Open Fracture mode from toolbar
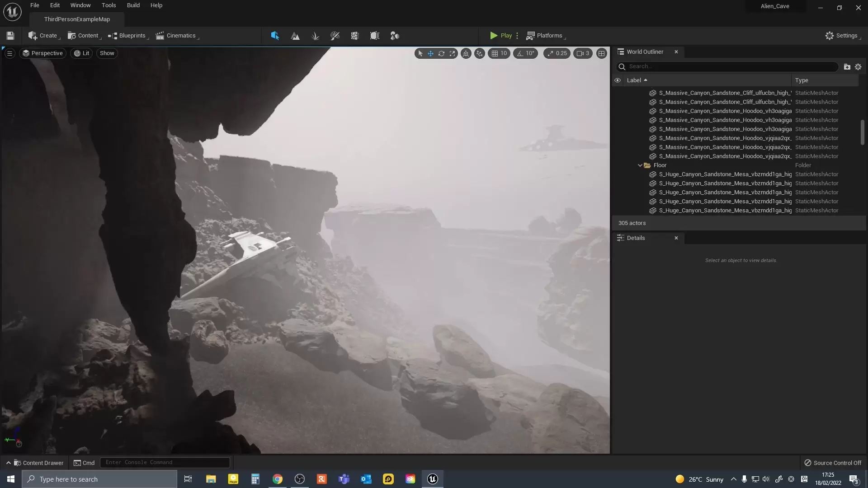Image resolution: width=868 pixels, height=488 pixels. click(355, 36)
